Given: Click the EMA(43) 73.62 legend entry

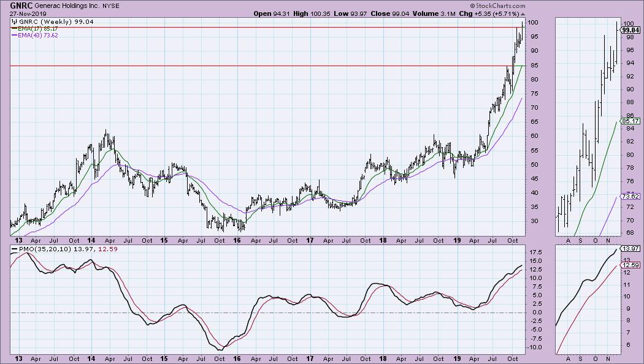Looking at the screenshot, I should pyautogui.click(x=35, y=36).
